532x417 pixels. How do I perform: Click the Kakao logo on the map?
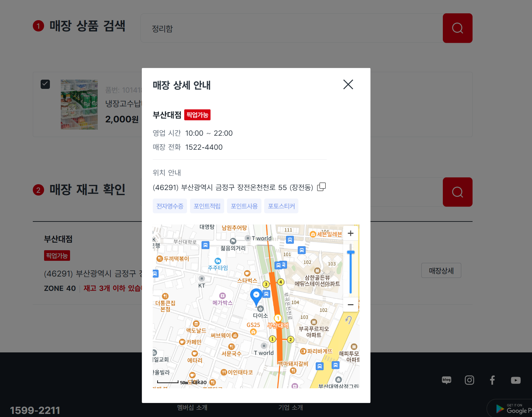[199, 382]
